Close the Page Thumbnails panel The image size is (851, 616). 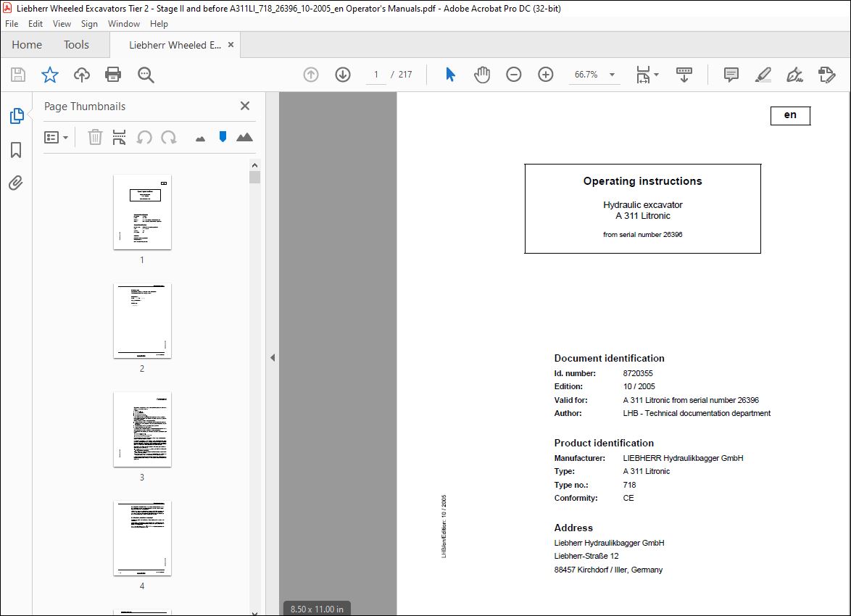[x=245, y=106]
